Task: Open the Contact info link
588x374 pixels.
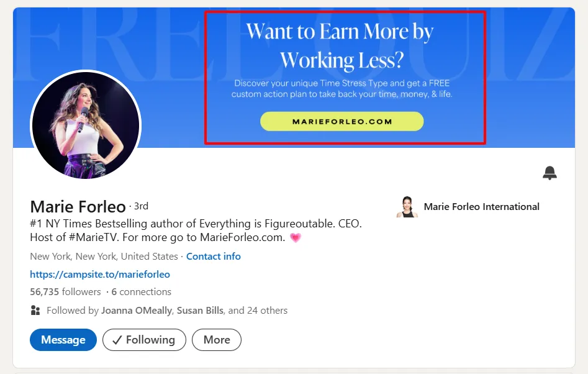Action: tap(213, 257)
